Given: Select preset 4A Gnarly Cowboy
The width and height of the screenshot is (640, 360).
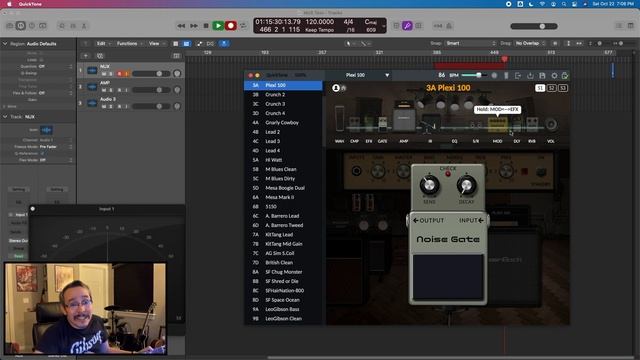Looking at the screenshot, I should [283, 122].
